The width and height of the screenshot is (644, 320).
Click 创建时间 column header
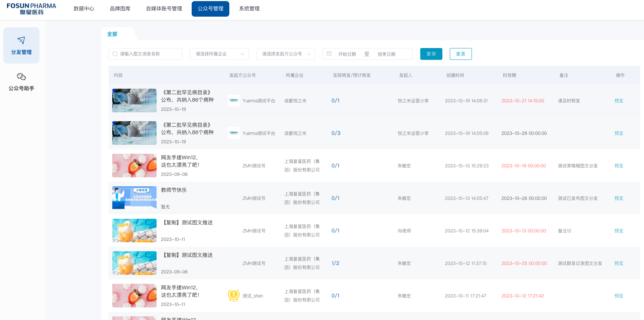455,75
